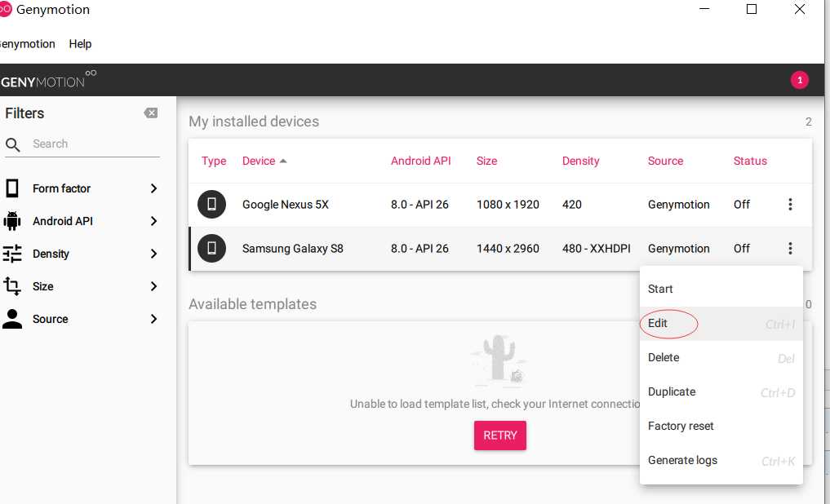The width and height of the screenshot is (830, 504).
Task: Click the search magnifier icon
Action: tap(13, 144)
